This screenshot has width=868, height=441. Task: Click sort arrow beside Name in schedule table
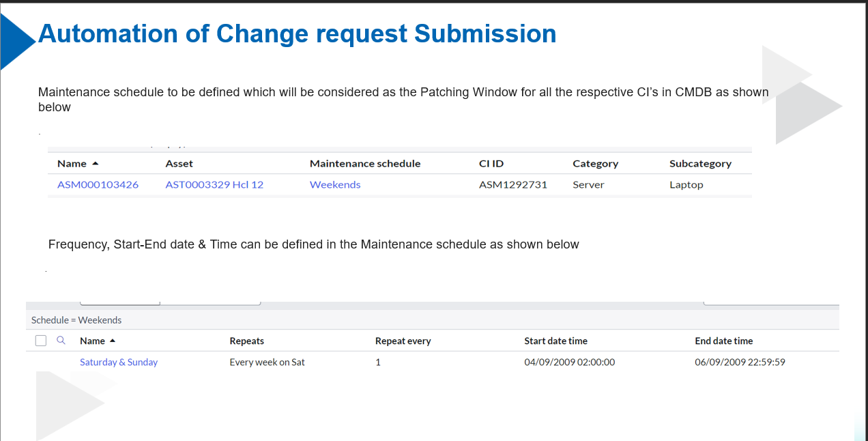113,341
